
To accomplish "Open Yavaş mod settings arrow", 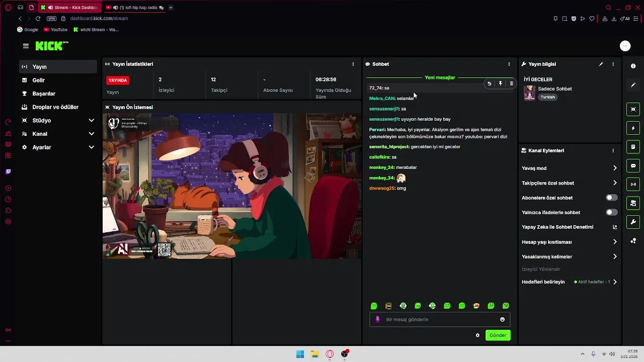I will 615,168.
